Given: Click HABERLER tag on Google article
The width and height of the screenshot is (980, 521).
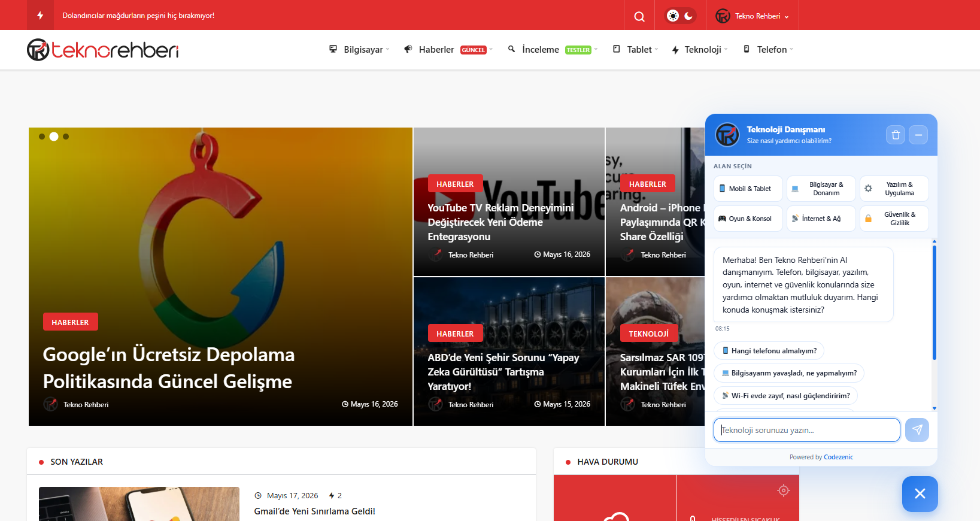Looking at the screenshot, I should click(x=71, y=322).
